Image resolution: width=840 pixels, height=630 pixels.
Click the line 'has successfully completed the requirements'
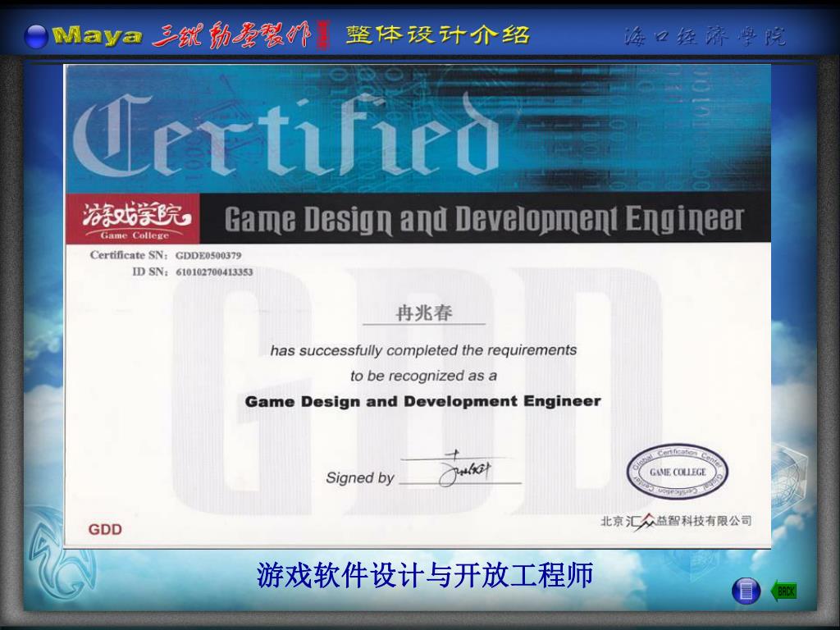(x=423, y=350)
